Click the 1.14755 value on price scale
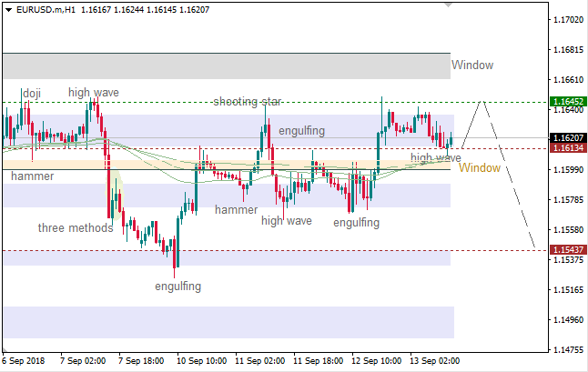The height and width of the screenshot is (372, 588). point(568,349)
